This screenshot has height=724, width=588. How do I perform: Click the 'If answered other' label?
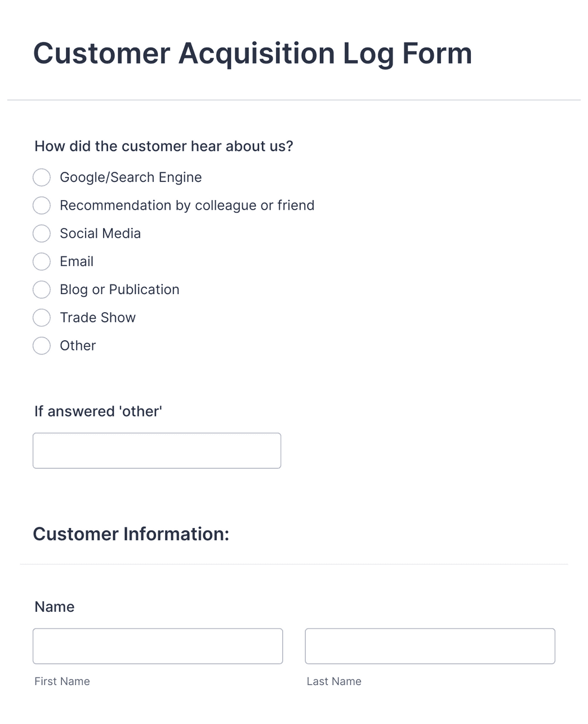tap(98, 411)
